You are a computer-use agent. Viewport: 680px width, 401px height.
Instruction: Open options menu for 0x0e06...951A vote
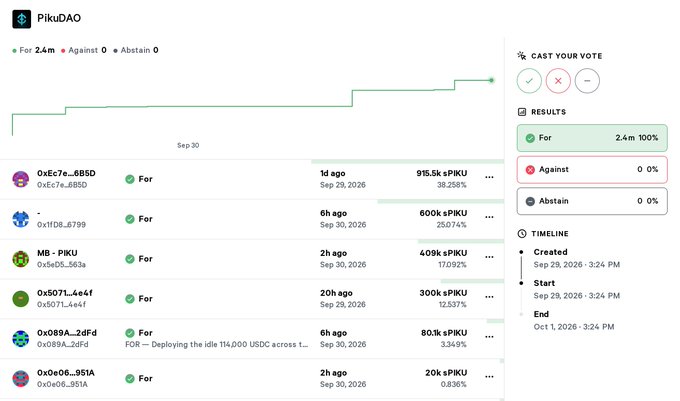point(489,377)
